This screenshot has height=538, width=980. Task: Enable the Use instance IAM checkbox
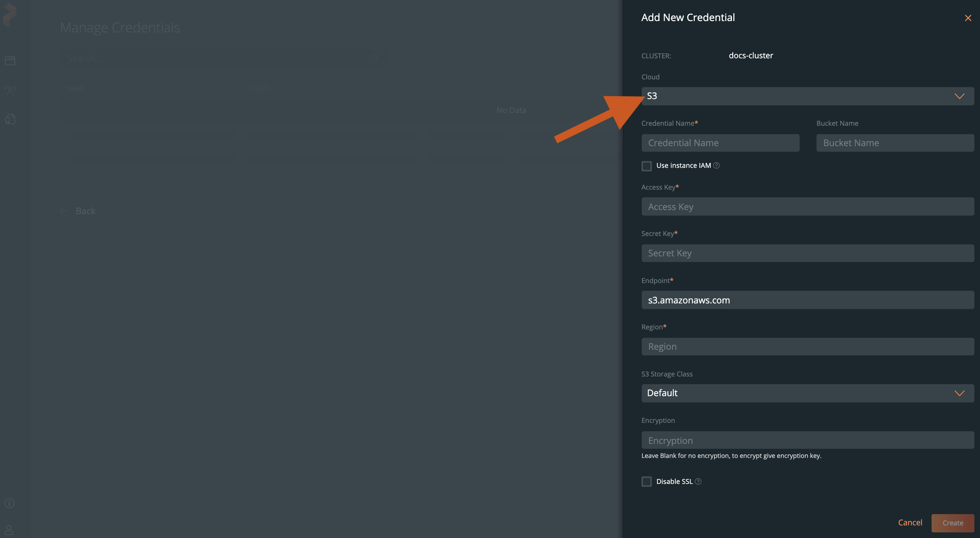pos(646,166)
